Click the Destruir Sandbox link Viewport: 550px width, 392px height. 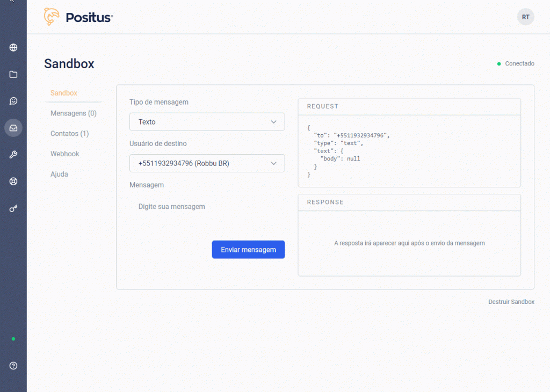[x=511, y=302]
